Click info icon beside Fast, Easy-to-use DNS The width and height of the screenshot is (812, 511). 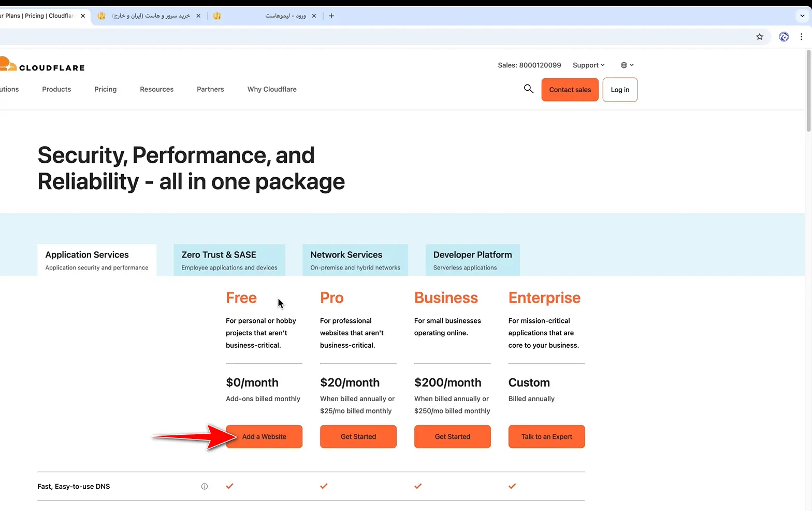tap(205, 486)
